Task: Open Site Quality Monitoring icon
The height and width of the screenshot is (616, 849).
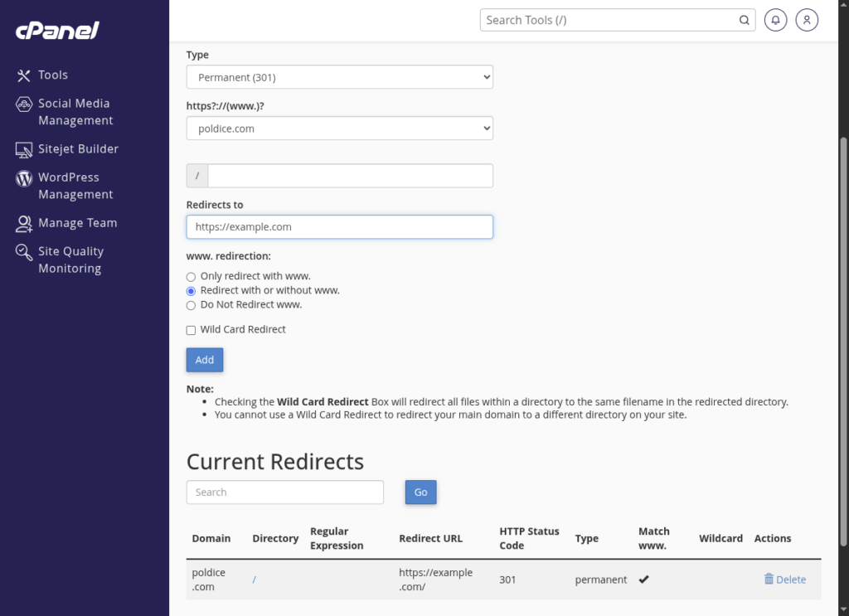Action: pyautogui.click(x=24, y=253)
